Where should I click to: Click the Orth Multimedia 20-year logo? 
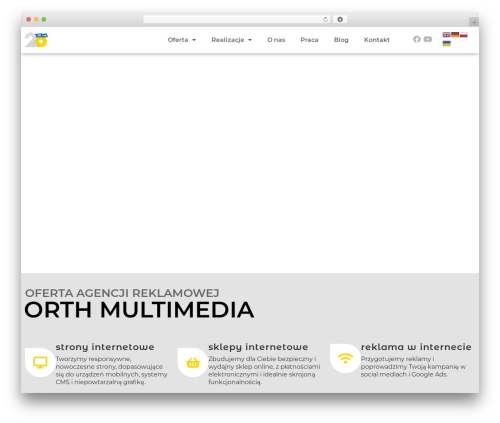click(x=36, y=40)
